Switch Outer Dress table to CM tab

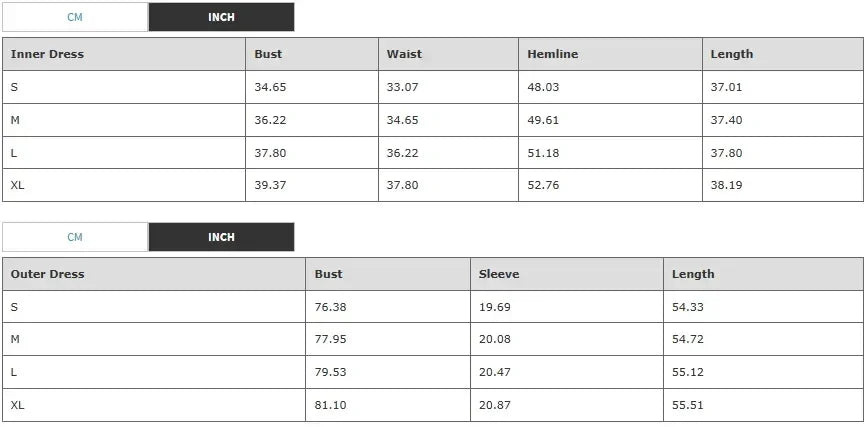(x=75, y=237)
